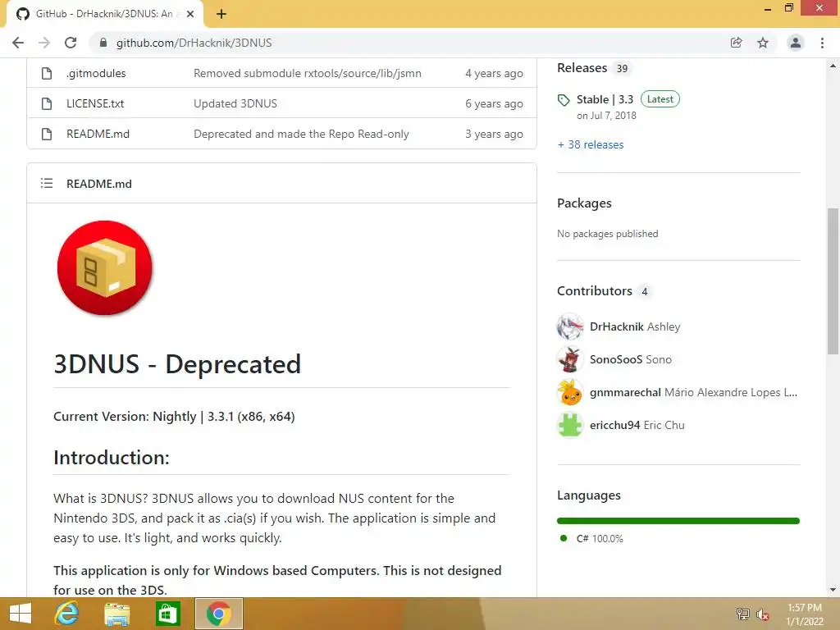Image resolution: width=840 pixels, height=630 pixels.
Task: Open the Releases heading link
Action: point(582,68)
